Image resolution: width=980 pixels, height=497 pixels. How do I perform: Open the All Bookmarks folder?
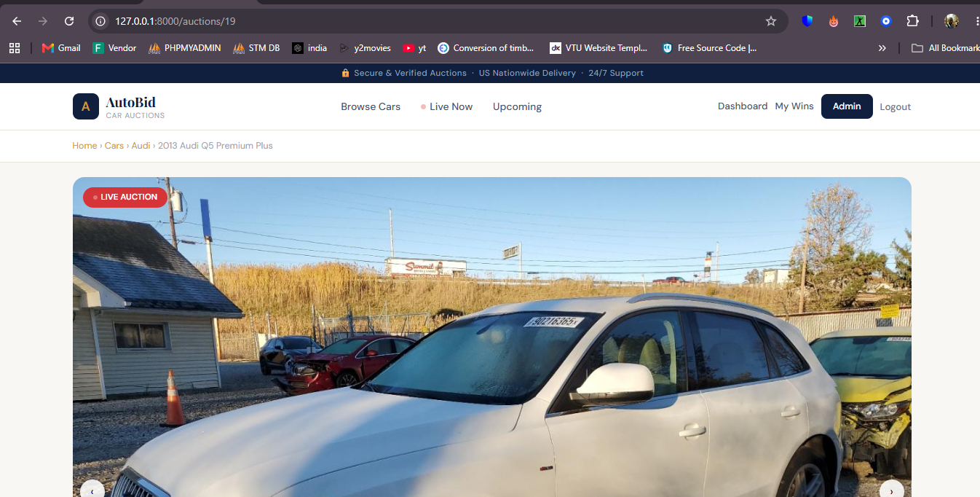pos(946,48)
